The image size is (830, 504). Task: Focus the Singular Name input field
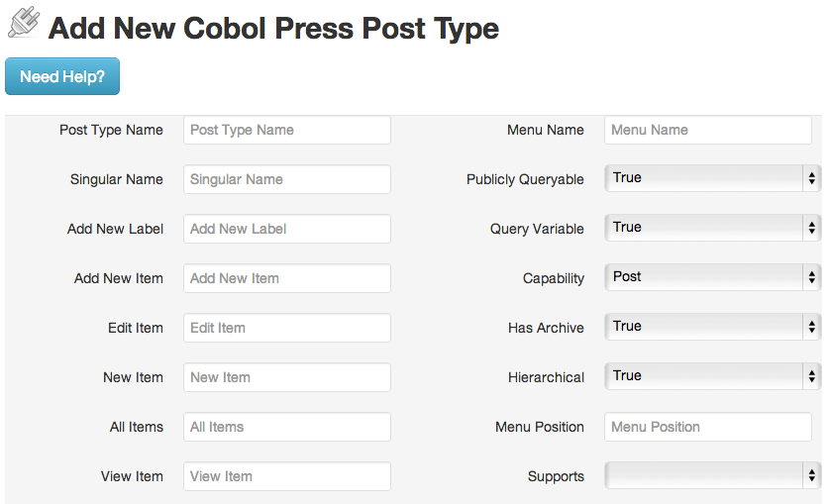(287, 179)
